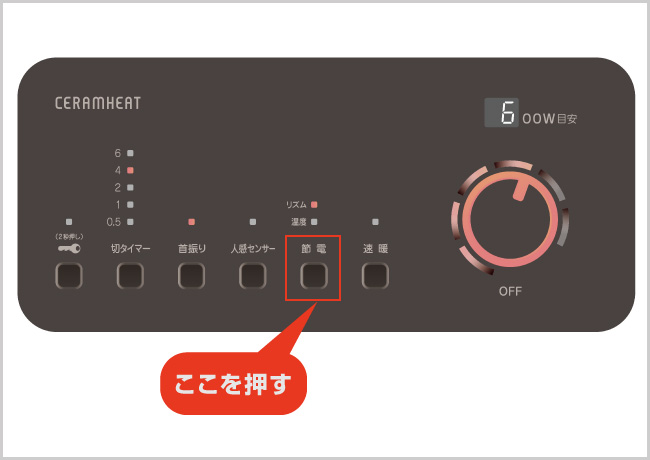This screenshot has height=460, width=650.
Task: Click the 2-hour timer indicator light
Action: pos(130,187)
